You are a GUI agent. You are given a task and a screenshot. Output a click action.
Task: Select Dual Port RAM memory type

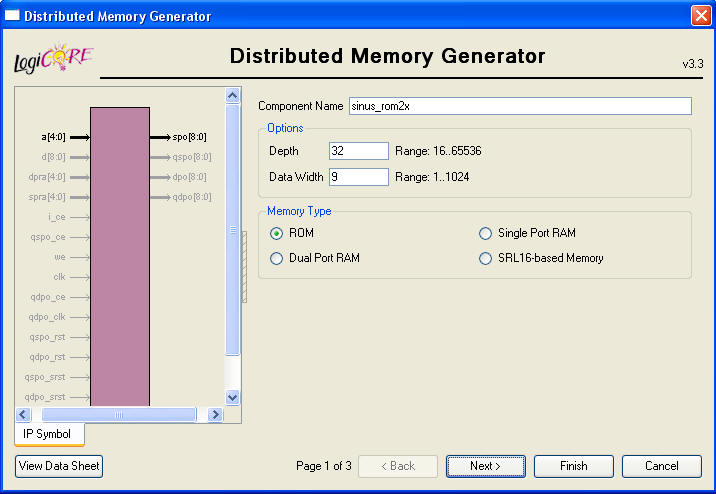tap(276, 258)
